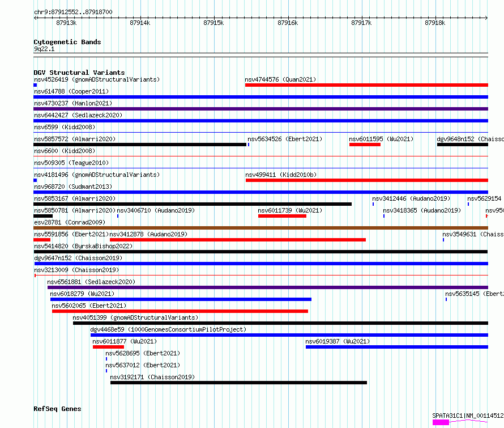This screenshot has height=428, width=504.
Task: Click nsv6600 (Kidd2008) variant label
Action: (x=65, y=151)
